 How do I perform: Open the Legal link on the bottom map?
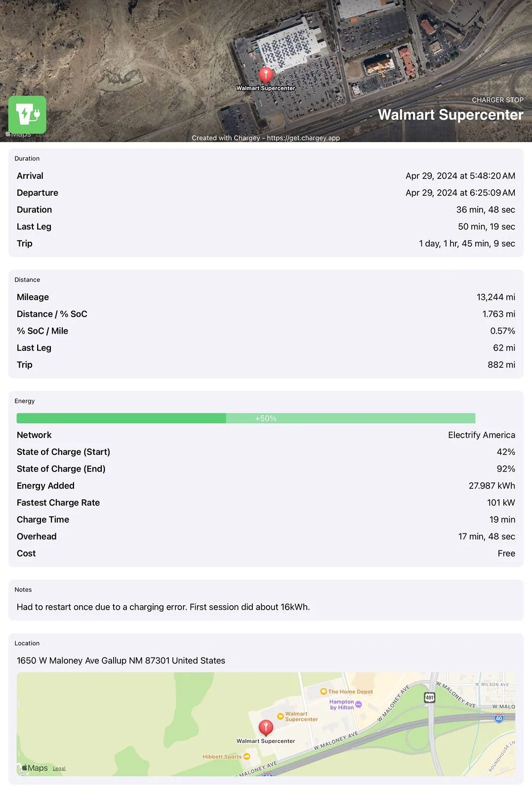pyautogui.click(x=59, y=768)
